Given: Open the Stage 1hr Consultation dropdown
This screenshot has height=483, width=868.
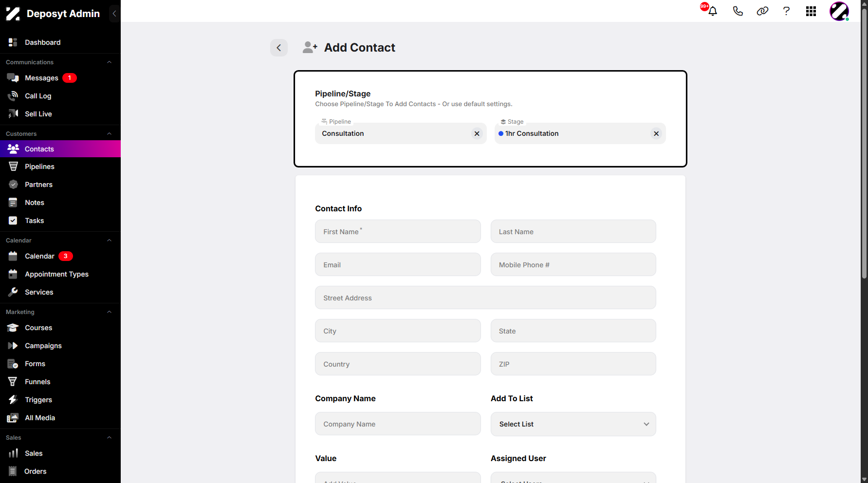Looking at the screenshot, I should [580, 133].
